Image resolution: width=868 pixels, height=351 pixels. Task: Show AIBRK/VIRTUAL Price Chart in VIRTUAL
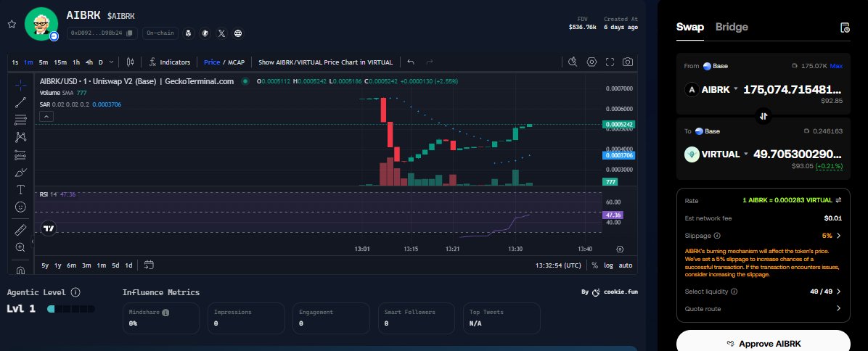[x=325, y=62]
